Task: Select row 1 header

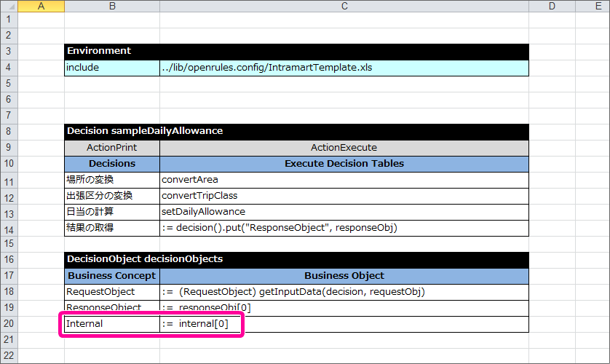Action: 9,20
